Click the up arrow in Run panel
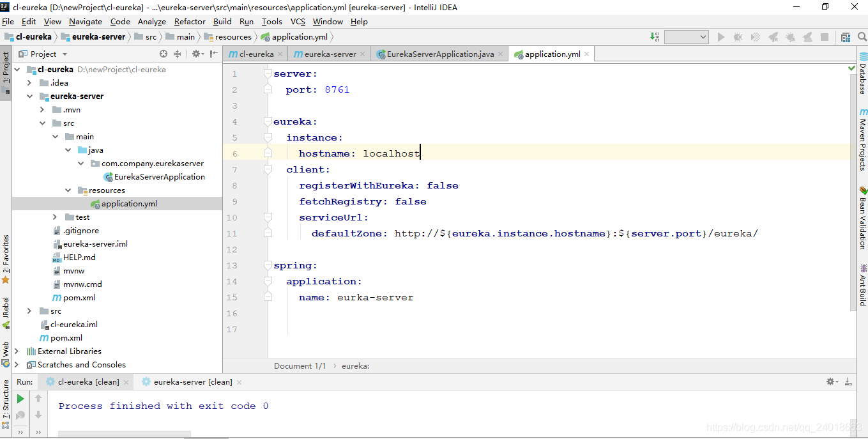 38,399
